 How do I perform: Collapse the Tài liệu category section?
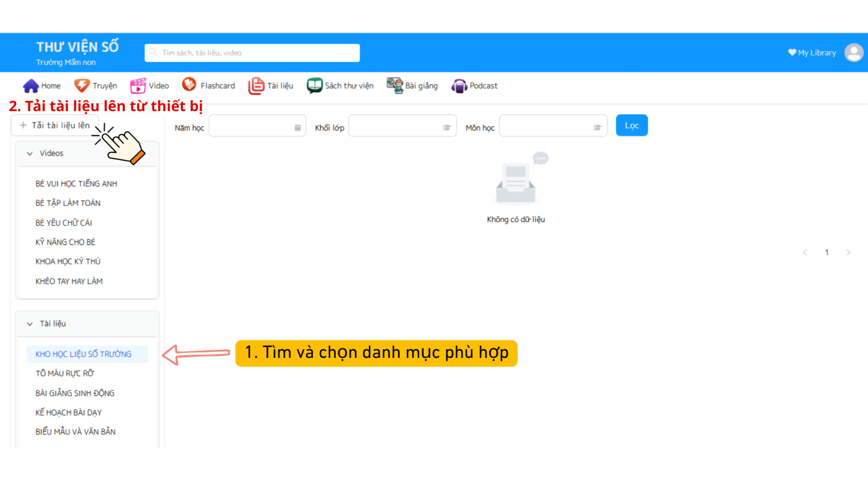pos(30,324)
